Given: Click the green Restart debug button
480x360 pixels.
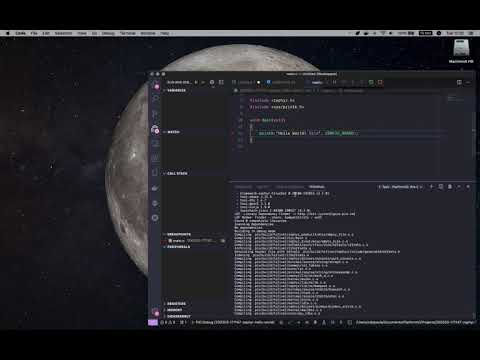Looking at the screenshot, I should pos(371,82).
